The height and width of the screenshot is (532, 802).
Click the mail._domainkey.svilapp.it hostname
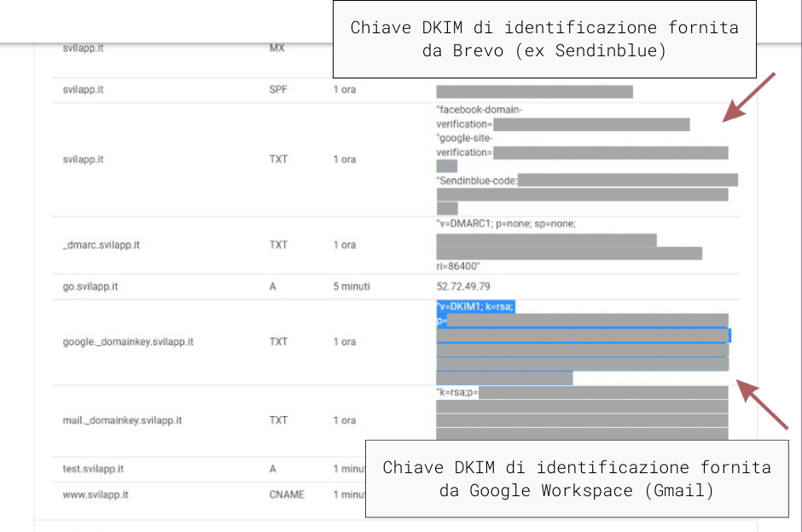(122, 420)
